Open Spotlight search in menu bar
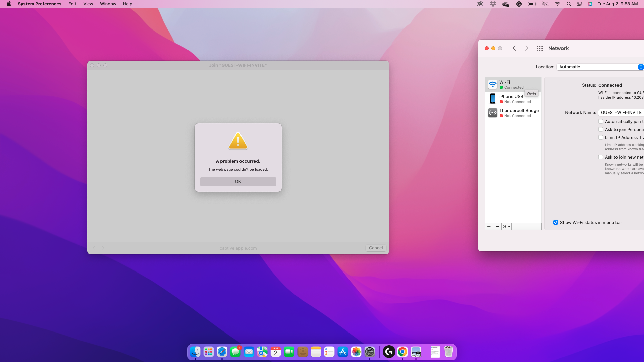This screenshot has height=362, width=644. (x=569, y=4)
